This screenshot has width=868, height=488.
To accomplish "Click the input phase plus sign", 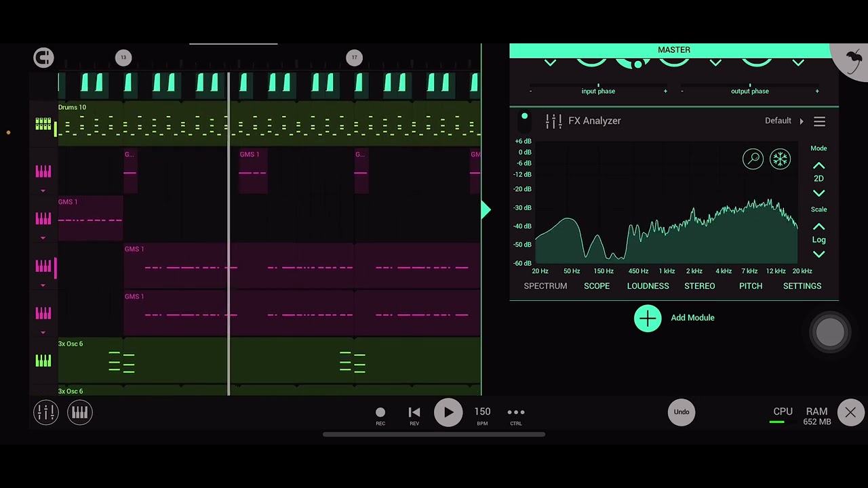I will (665, 91).
